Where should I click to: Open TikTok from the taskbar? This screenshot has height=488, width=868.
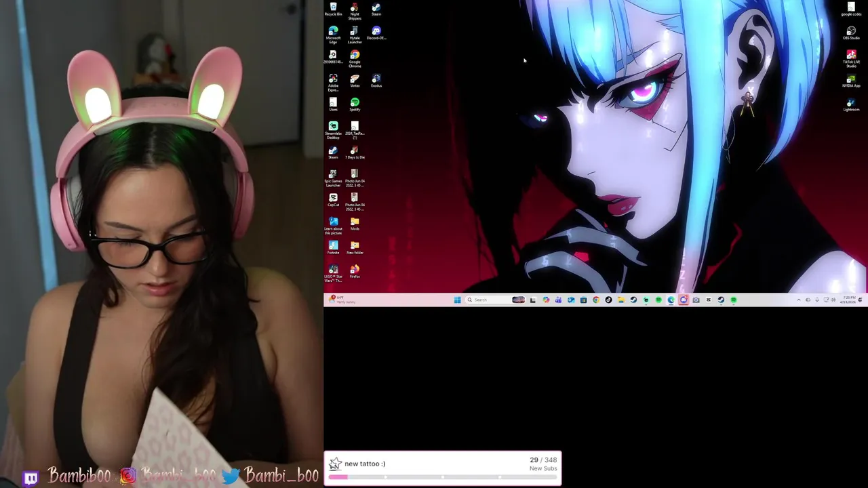[x=608, y=300]
